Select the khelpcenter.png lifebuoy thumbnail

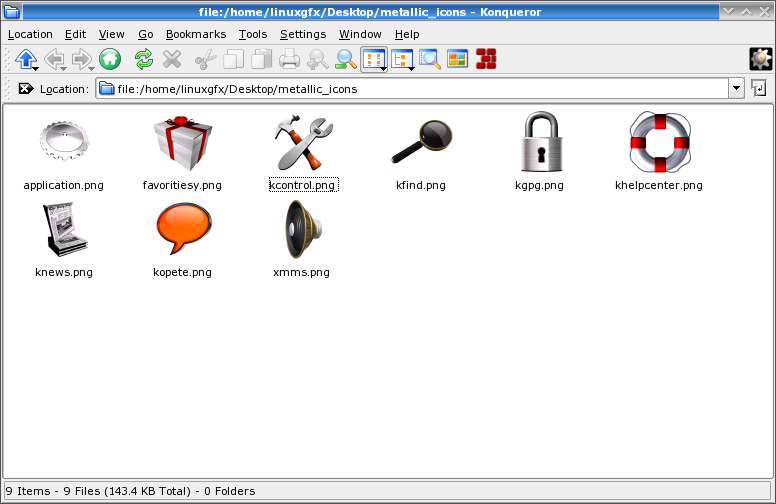[660, 142]
